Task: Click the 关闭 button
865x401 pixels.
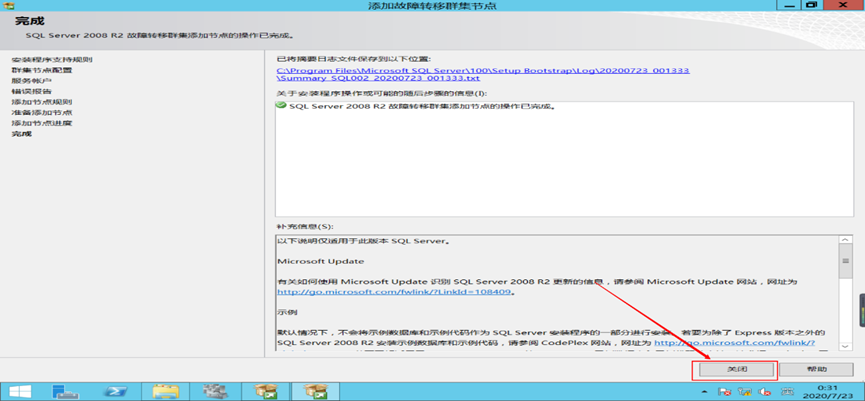Action: (x=735, y=369)
